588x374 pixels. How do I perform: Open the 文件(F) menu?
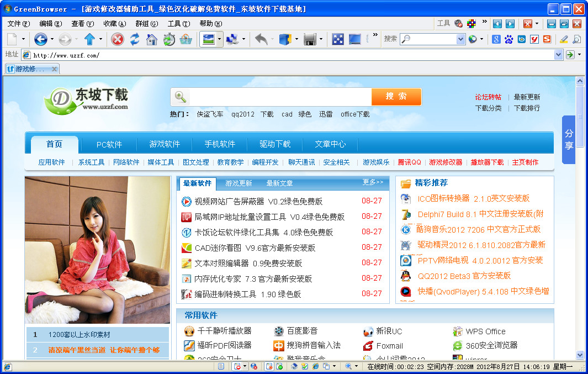click(x=19, y=24)
